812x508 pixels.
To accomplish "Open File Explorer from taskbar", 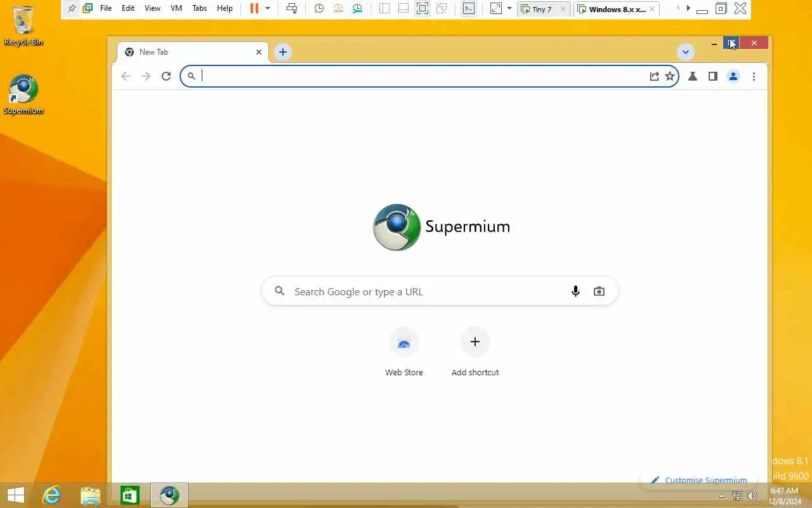I will pos(91,495).
